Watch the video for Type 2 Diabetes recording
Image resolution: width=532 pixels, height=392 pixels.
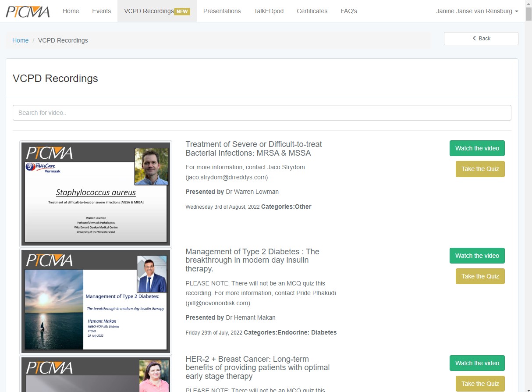477,256
